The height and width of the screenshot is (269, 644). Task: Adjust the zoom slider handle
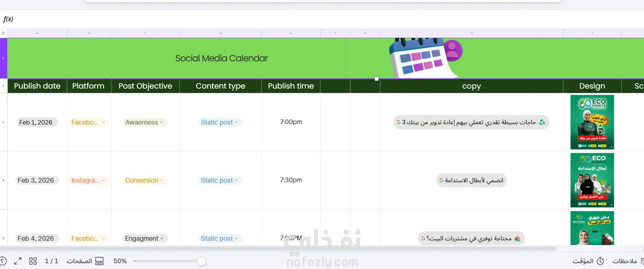coord(201,261)
